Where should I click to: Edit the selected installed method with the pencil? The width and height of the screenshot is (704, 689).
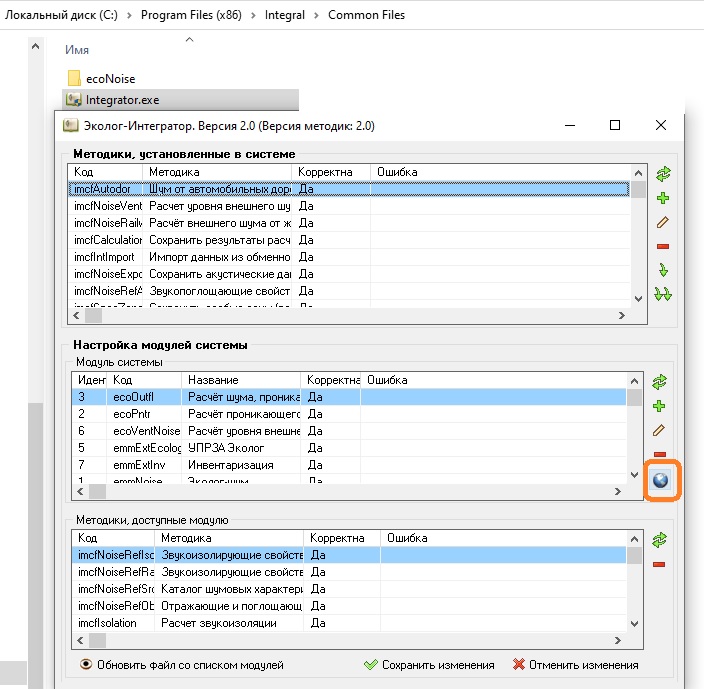662,222
